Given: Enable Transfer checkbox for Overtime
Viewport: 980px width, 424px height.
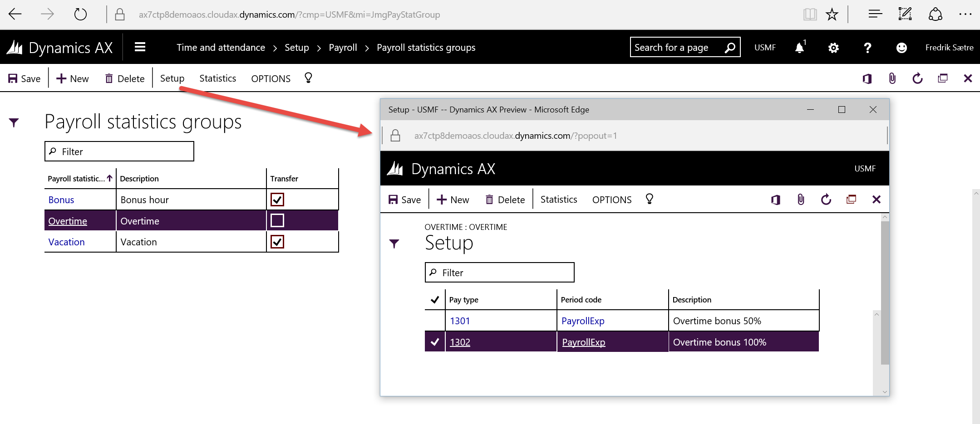Looking at the screenshot, I should coord(277,221).
